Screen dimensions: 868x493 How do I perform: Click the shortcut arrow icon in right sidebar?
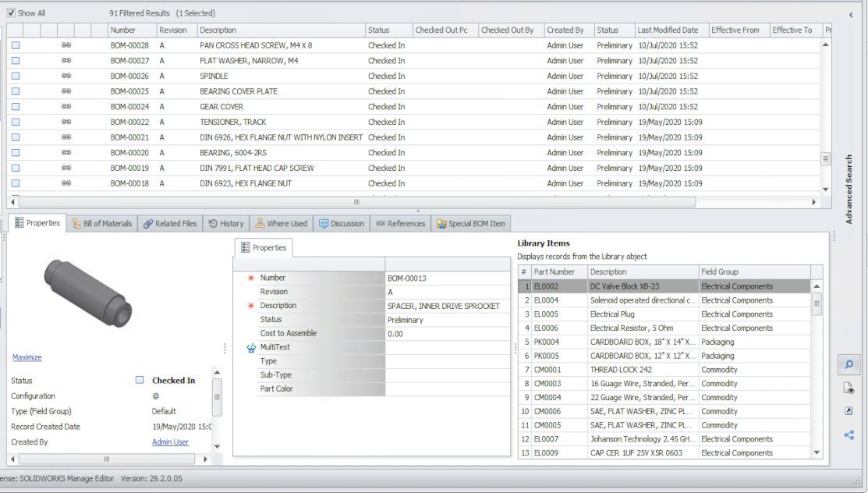(849, 411)
